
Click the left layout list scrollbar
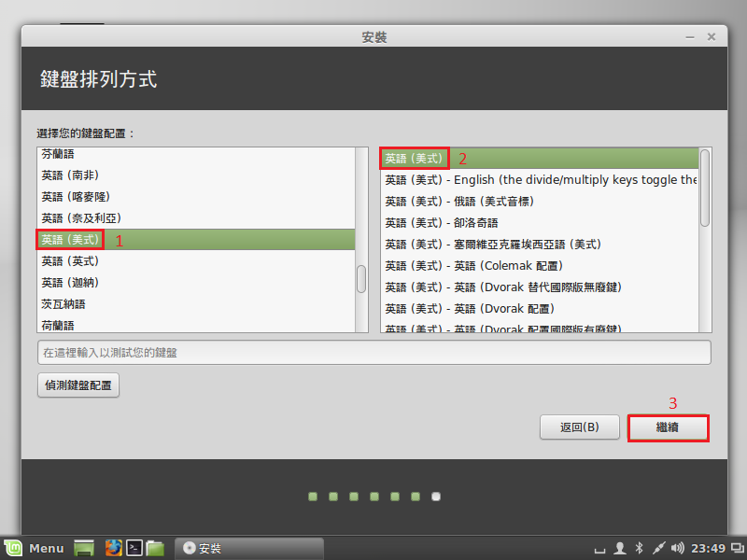(x=360, y=278)
